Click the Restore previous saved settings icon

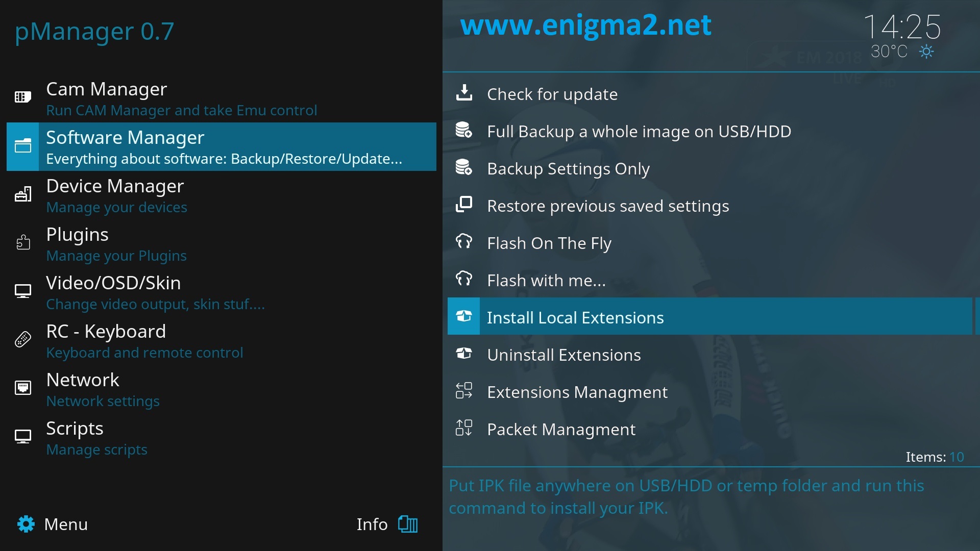(x=464, y=205)
